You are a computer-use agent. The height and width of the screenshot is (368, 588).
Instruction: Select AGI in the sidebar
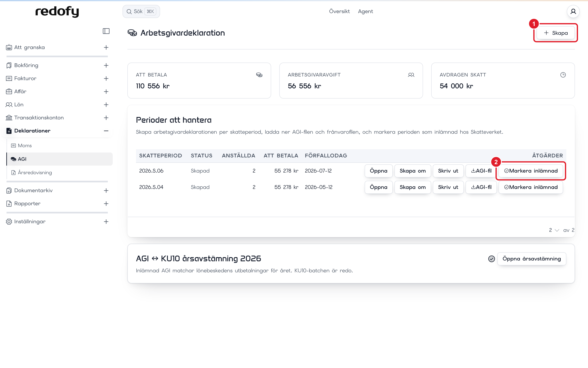(x=60, y=159)
